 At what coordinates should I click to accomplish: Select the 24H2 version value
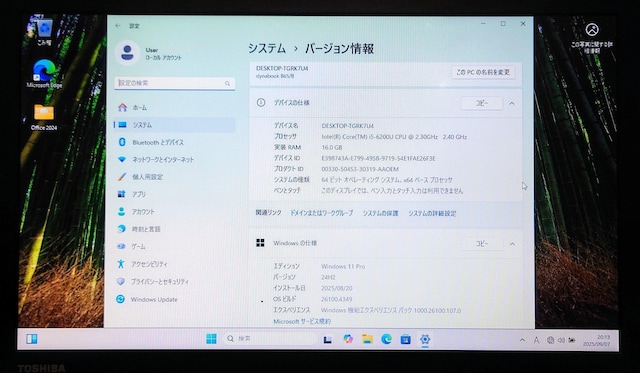(328, 277)
